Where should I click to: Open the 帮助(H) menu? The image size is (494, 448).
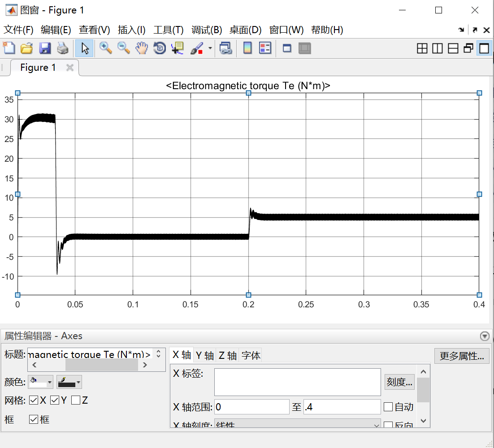tap(327, 30)
